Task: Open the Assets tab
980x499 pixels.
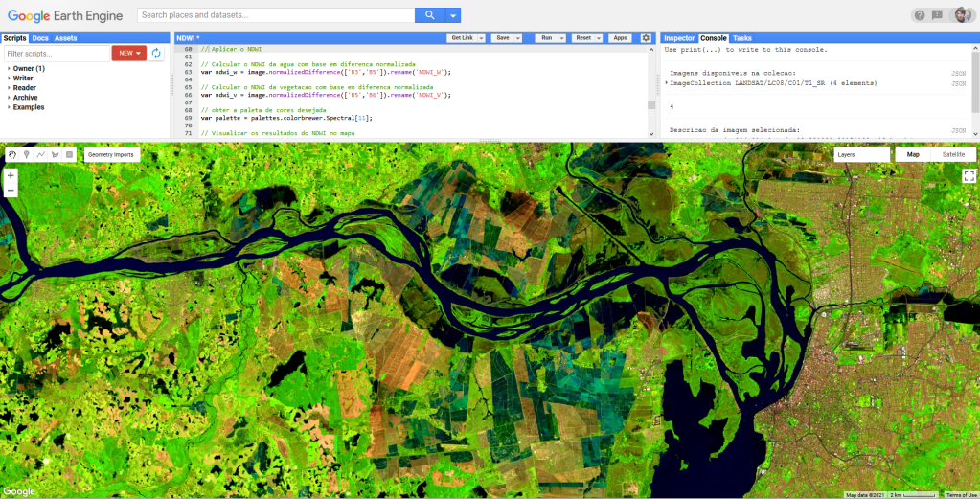Action: (x=66, y=38)
